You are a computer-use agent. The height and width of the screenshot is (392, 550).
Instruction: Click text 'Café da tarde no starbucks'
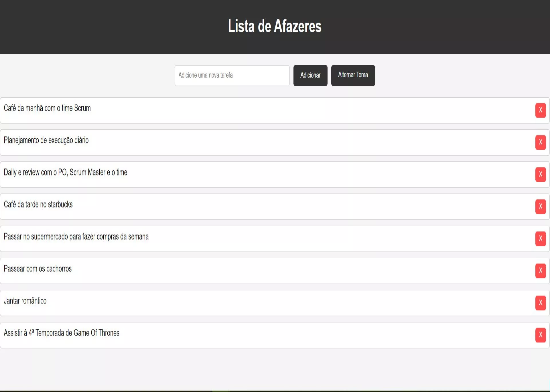pos(38,204)
